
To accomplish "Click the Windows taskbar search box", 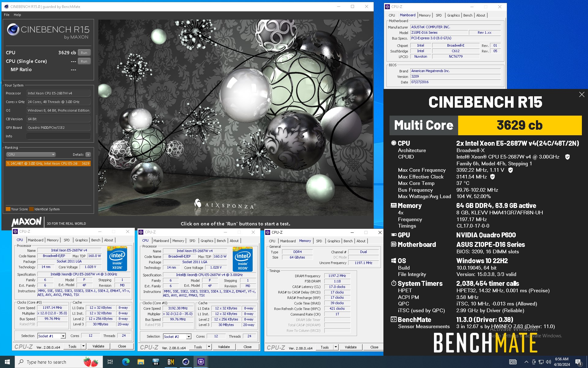I will click(58, 362).
